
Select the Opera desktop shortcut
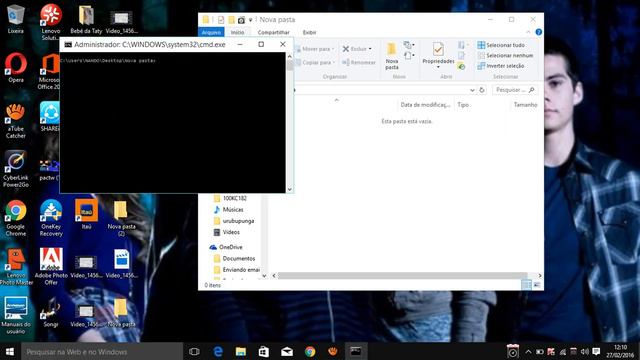pyautogui.click(x=16, y=68)
